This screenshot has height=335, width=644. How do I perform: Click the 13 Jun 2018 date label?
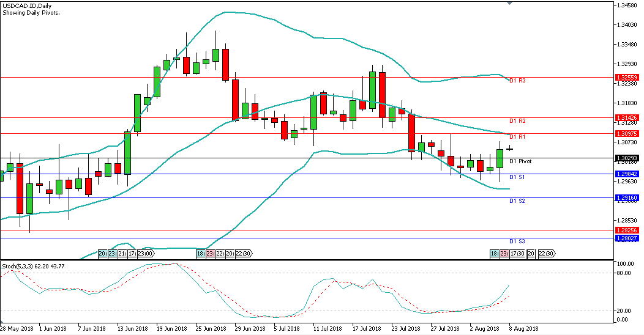pyautogui.click(x=133, y=328)
